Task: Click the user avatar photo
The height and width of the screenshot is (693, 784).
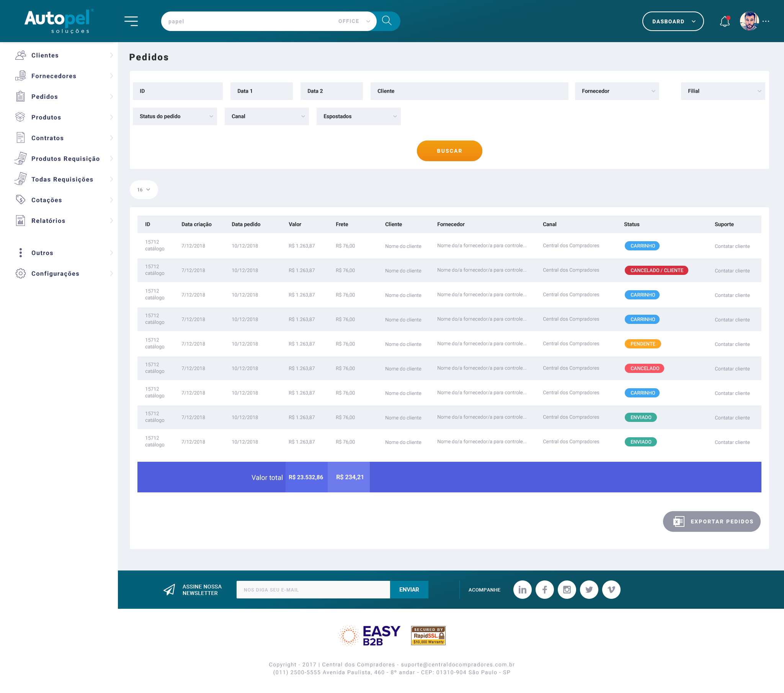Action: [749, 21]
